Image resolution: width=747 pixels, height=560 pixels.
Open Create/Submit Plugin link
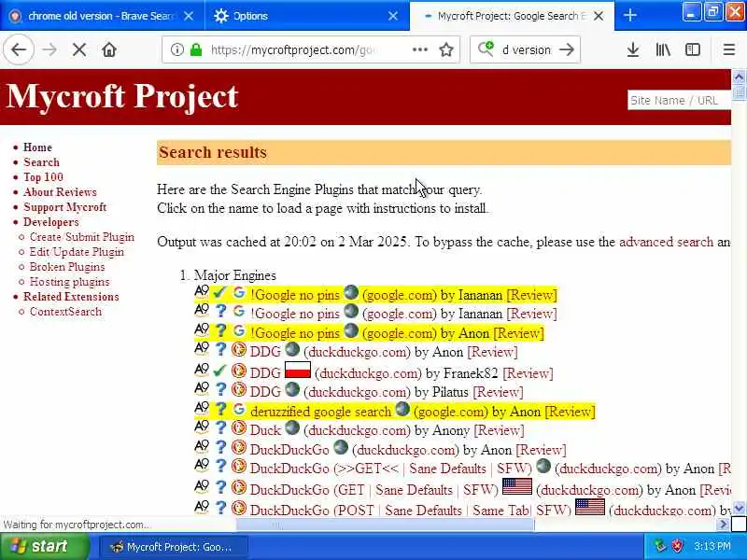coord(82,237)
